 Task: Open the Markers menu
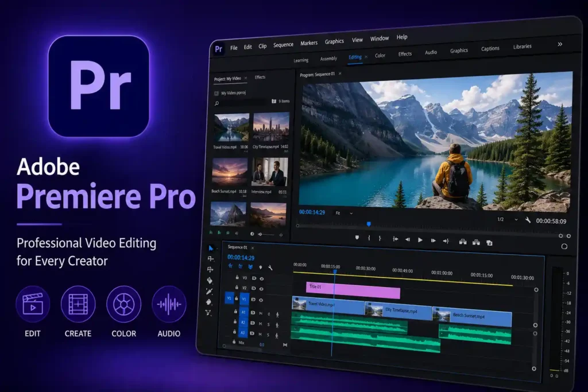click(x=308, y=43)
